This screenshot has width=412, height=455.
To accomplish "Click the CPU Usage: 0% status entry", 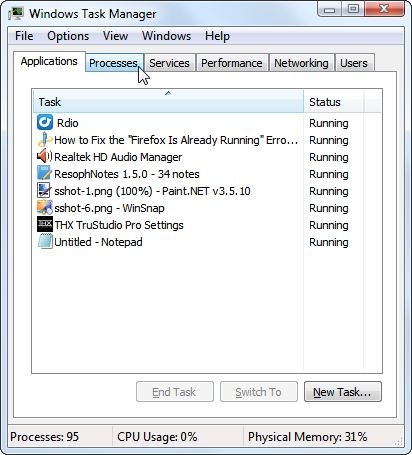I will coord(157,436).
